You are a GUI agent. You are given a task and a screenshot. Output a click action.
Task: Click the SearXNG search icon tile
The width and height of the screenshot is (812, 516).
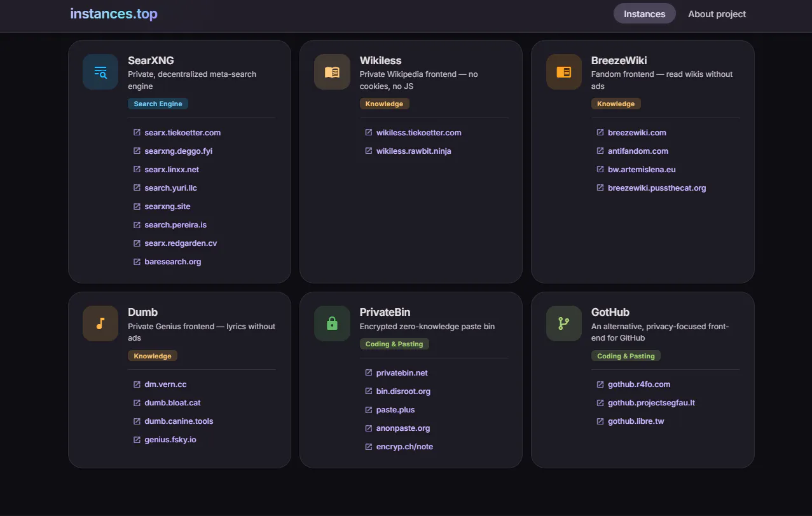click(x=100, y=72)
